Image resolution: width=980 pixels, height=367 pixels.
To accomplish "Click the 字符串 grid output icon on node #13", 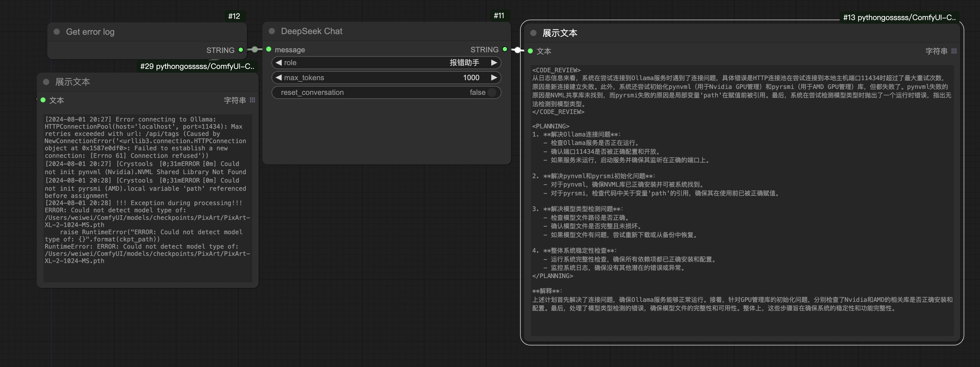I will tap(954, 51).
